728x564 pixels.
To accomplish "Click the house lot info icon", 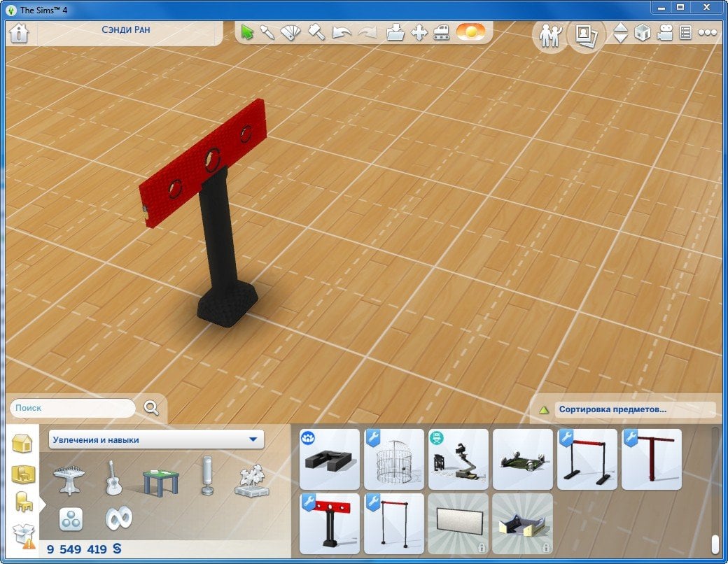I will tap(19, 33).
